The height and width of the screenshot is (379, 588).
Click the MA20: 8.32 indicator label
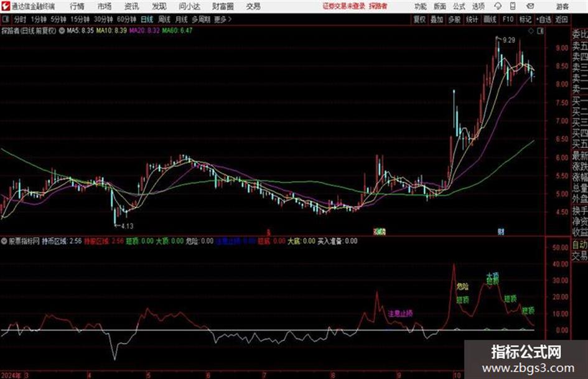(145, 30)
